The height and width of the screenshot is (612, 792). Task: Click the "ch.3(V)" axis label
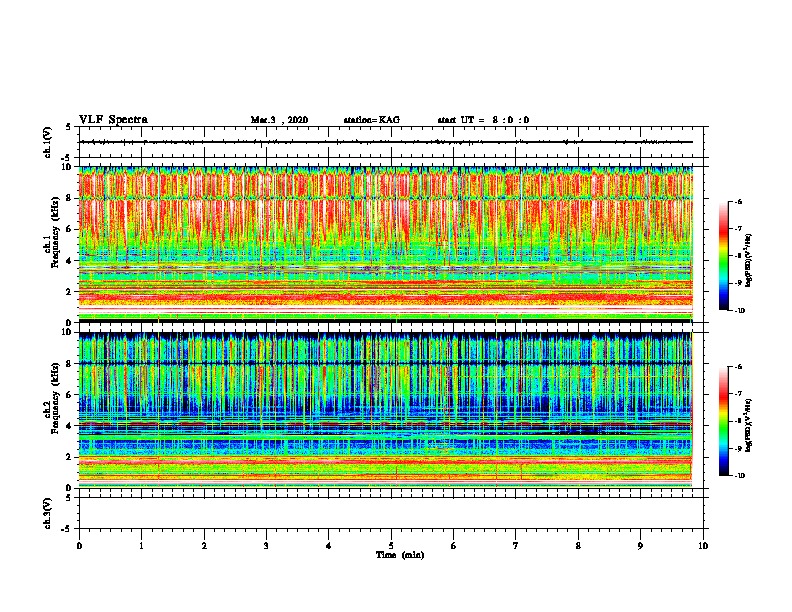point(47,513)
